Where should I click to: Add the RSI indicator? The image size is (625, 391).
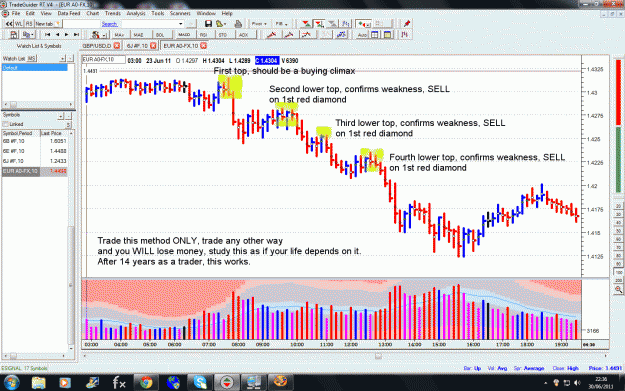(204, 35)
